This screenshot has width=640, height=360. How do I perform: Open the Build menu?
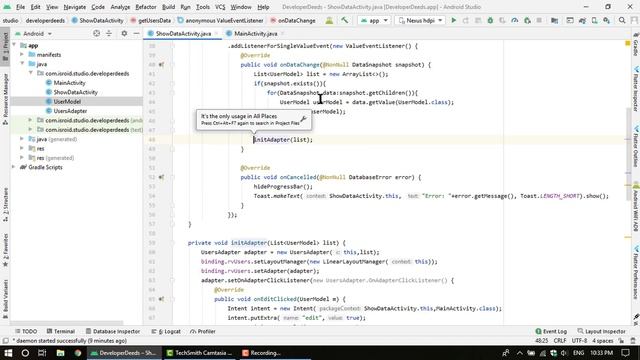(168, 7)
